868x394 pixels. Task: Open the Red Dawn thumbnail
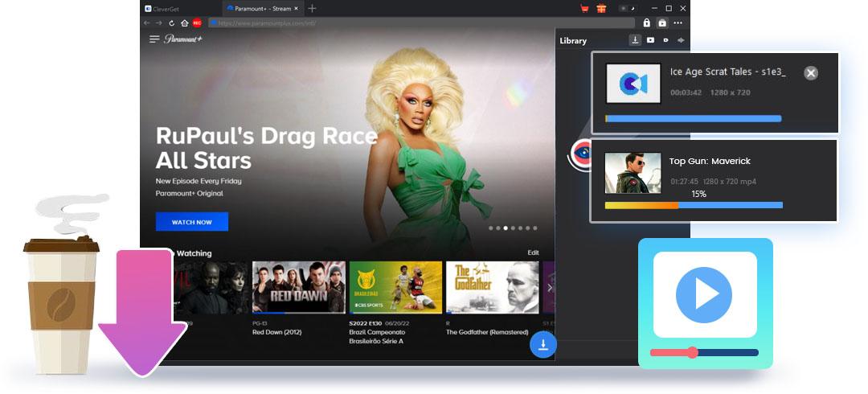click(x=299, y=287)
